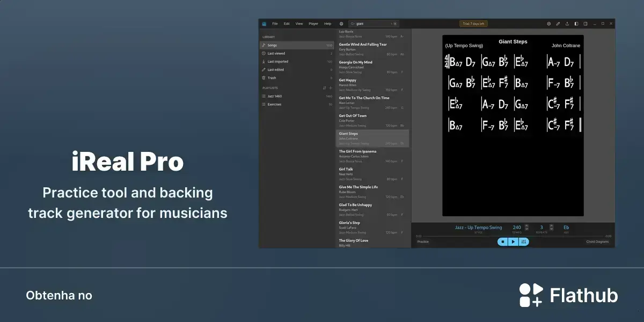Select song Get Happy

372,85
